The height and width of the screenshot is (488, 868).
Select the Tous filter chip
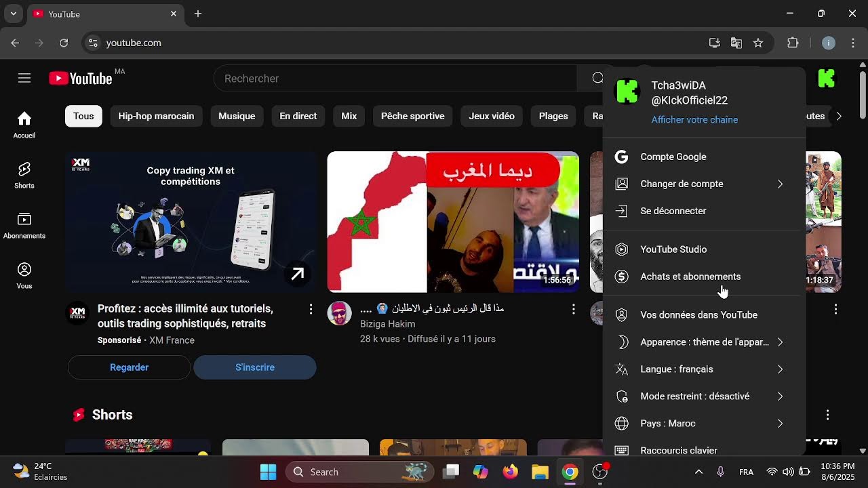(83, 116)
